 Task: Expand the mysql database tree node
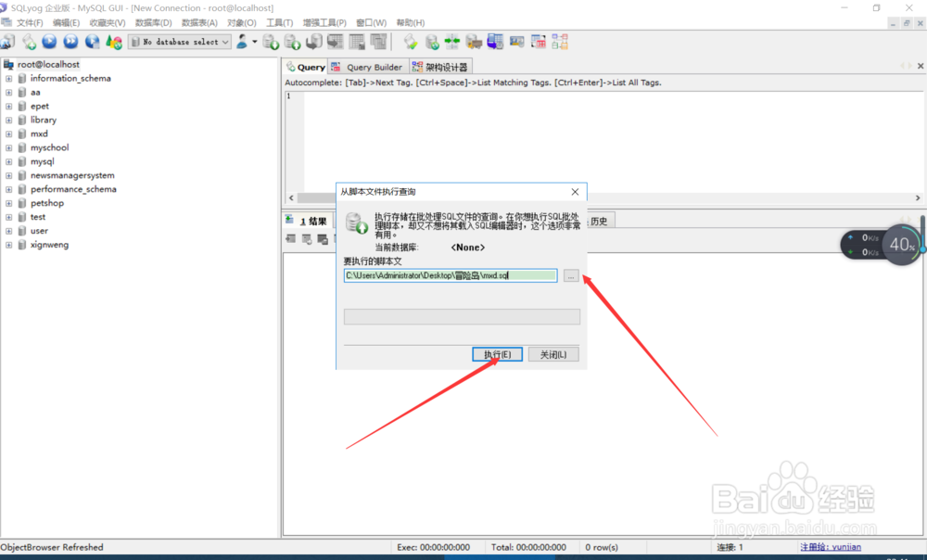(9, 160)
